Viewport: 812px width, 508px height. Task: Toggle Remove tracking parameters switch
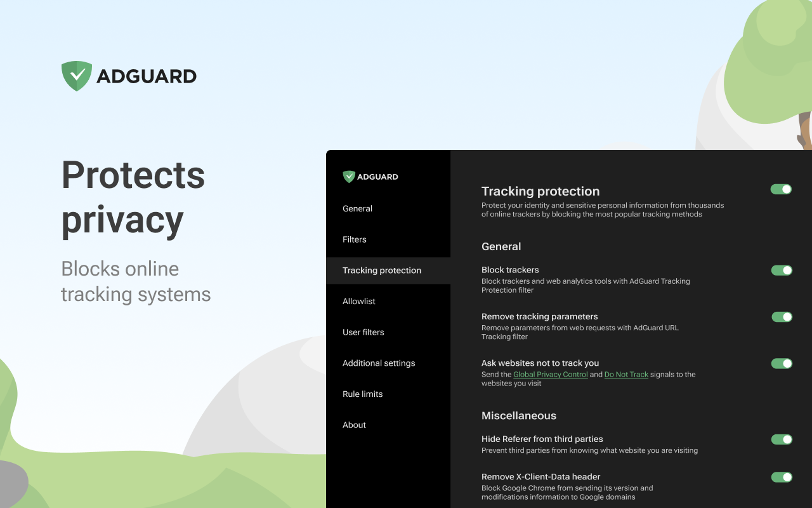click(782, 317)
